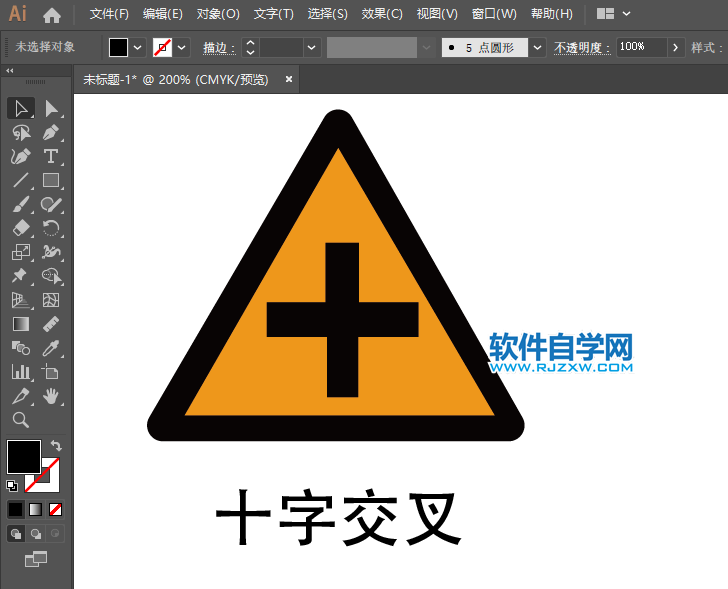
Task: Select the Paintbrush tool
Action: pyautogui.click(x=21, y=204)
